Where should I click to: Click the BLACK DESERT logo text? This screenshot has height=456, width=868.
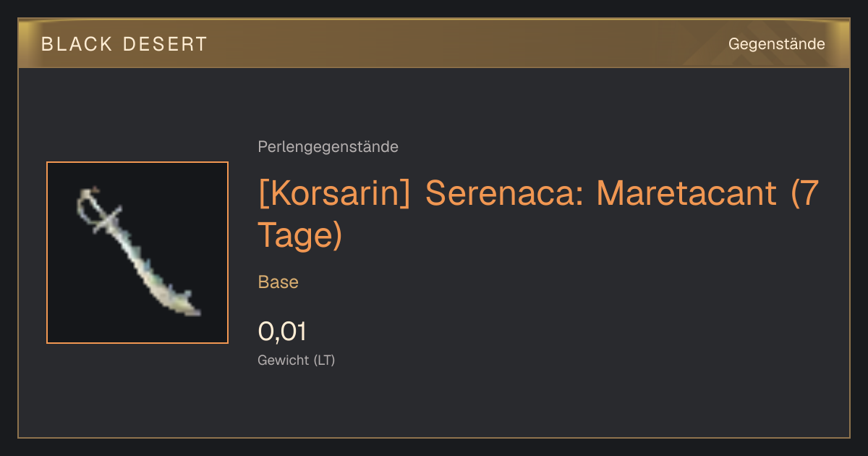pos(124,44)
